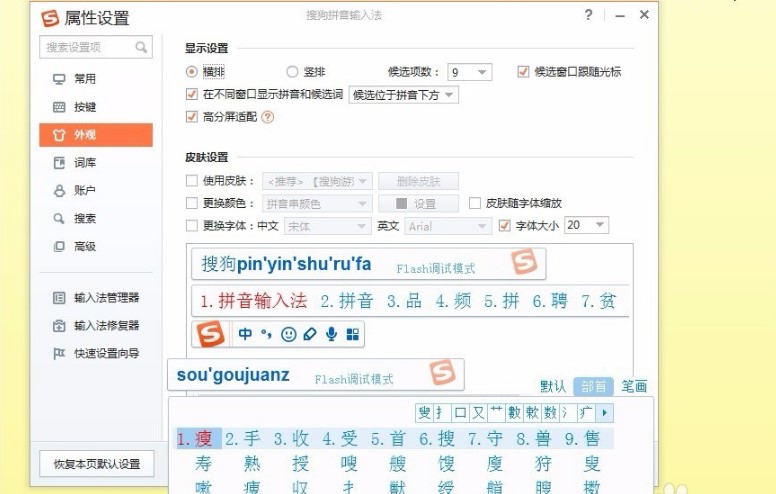Open the emoji smiley icon on the toolbar

[289, 335]
